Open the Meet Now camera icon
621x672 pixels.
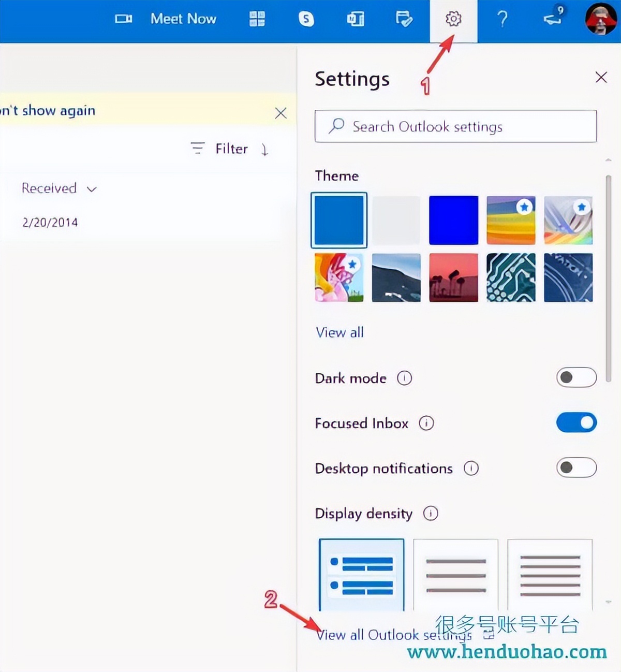tap(123, 19)
